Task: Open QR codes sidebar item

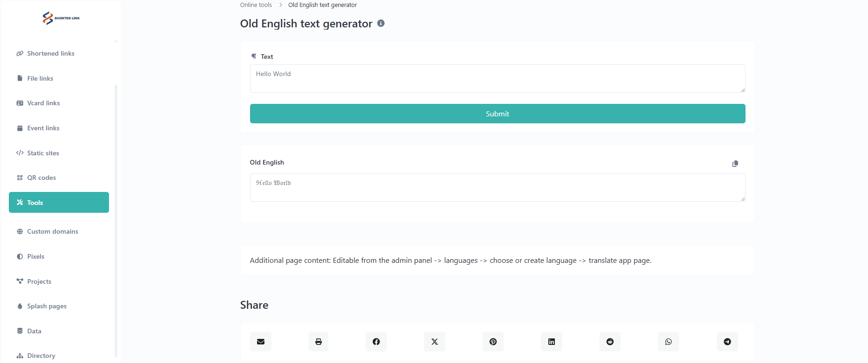Action: (41, 178)
